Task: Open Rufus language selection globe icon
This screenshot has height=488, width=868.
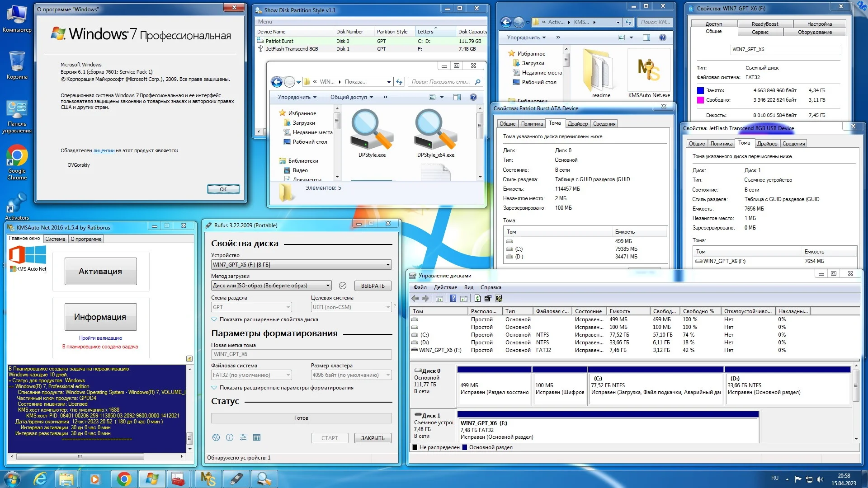Action: pos(216,437)
